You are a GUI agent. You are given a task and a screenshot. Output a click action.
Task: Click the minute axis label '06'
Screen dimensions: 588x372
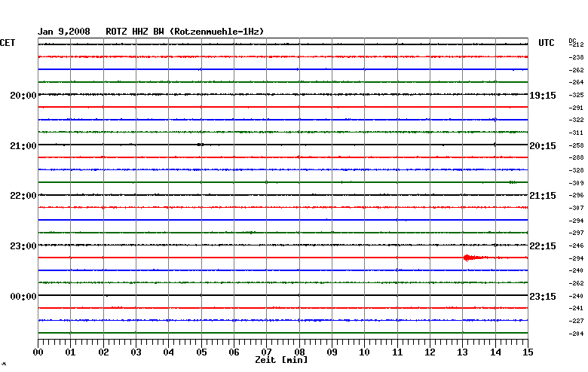coord(234,352)
